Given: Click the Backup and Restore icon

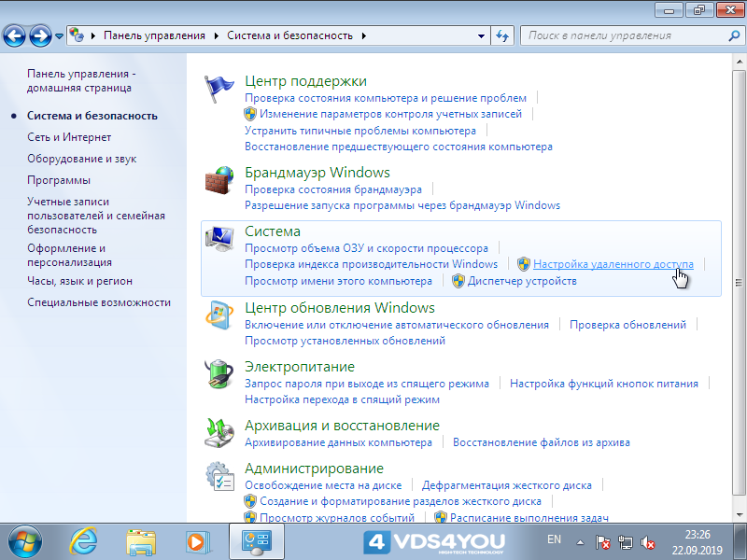Looking at the screenshot, I should 219,433.
